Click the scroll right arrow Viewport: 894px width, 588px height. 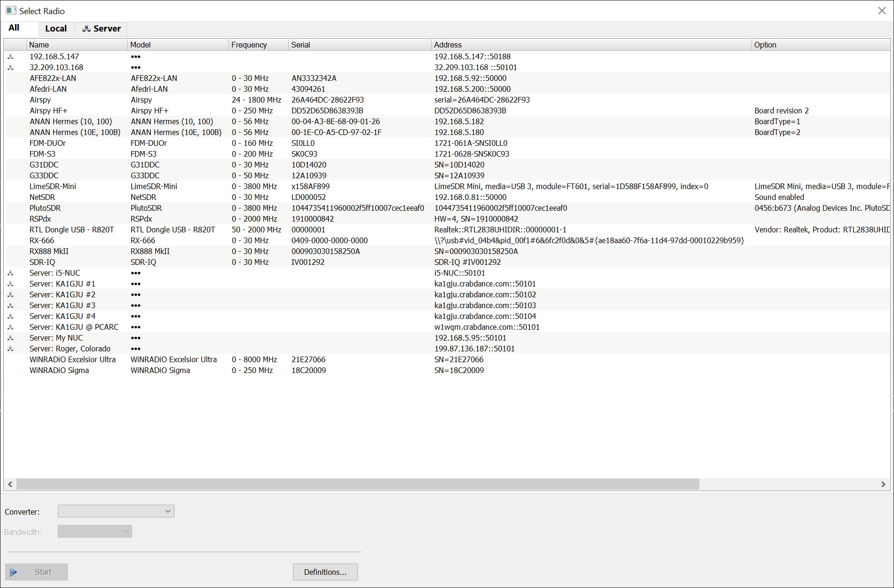tap(883, 484)
